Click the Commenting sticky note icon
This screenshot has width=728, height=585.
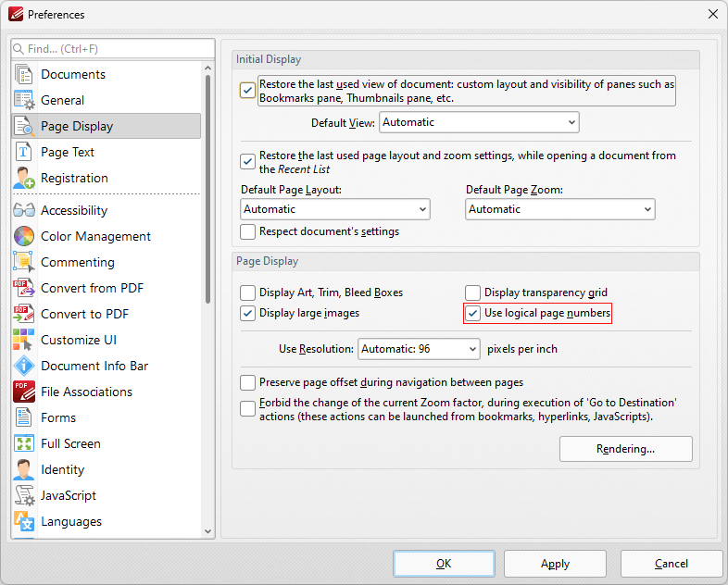click(24, 262)
